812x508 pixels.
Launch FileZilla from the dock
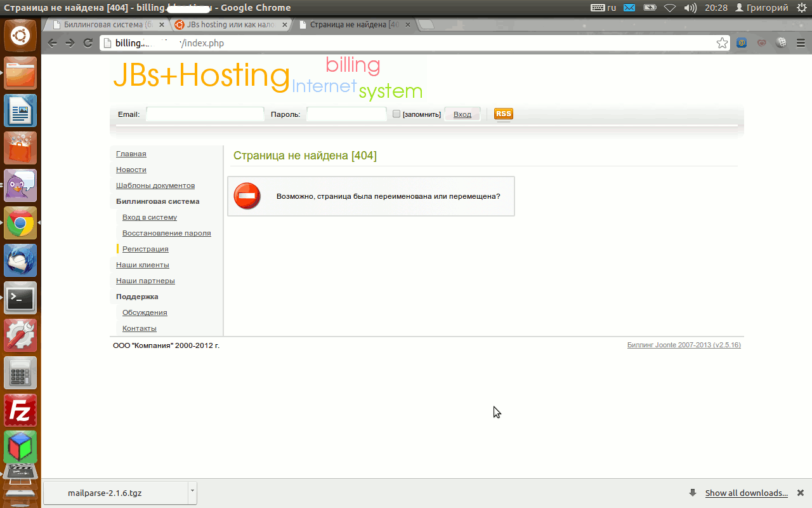20,410
